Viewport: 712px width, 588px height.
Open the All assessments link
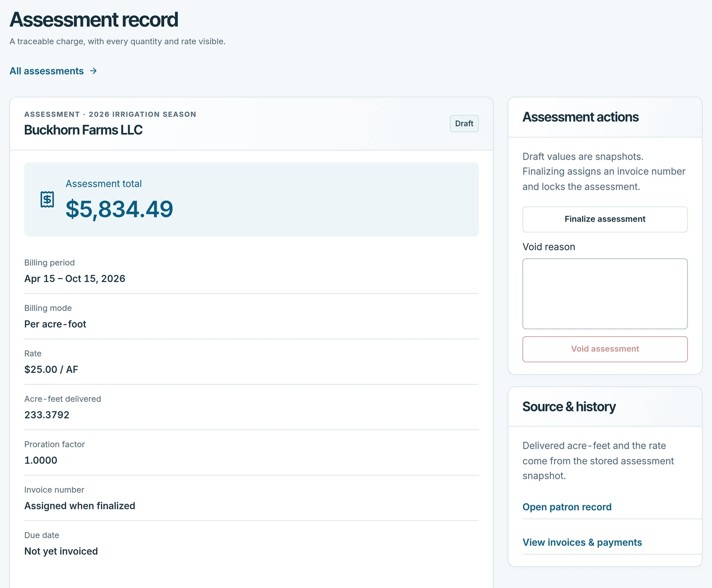click(53, 71)
